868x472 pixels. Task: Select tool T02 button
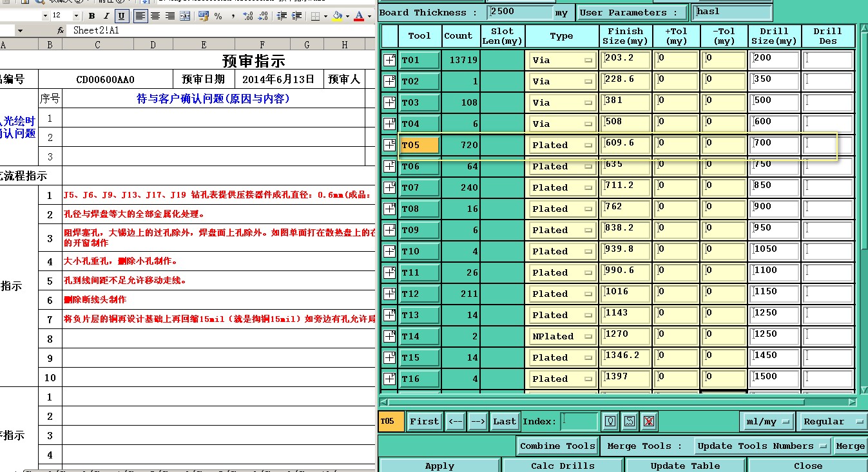click(x=420, y=81)
